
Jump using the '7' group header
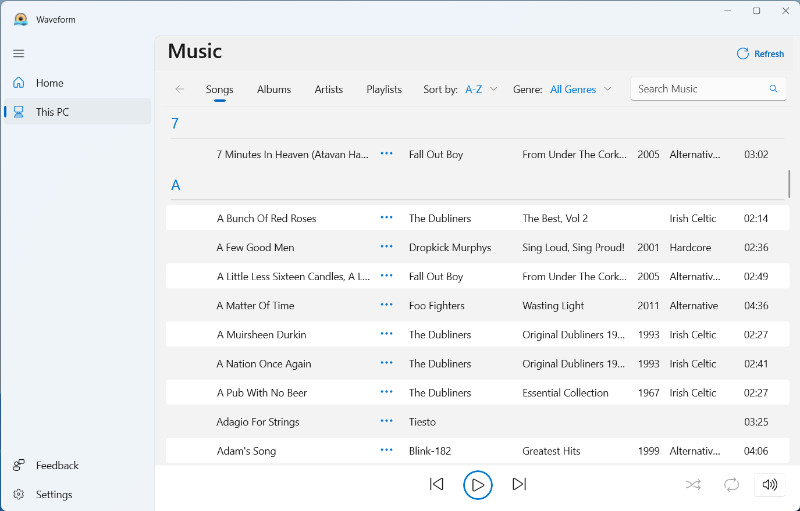pos(175,123)
